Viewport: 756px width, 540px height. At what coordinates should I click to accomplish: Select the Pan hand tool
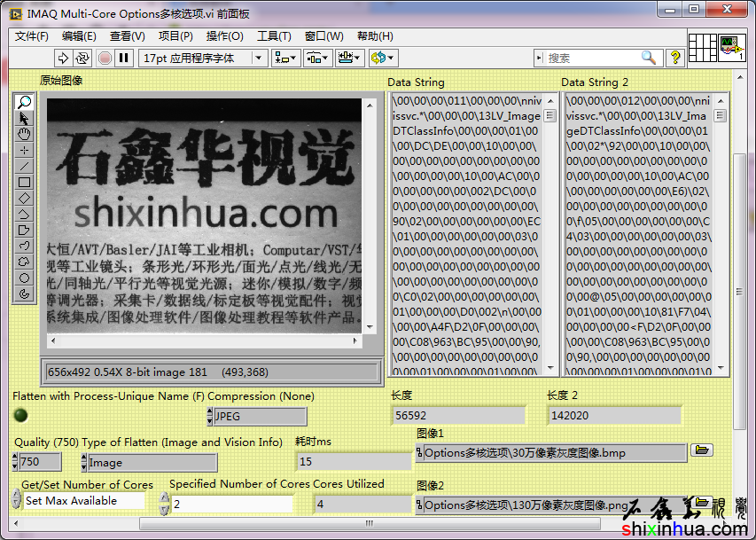(x=24, y=135)
